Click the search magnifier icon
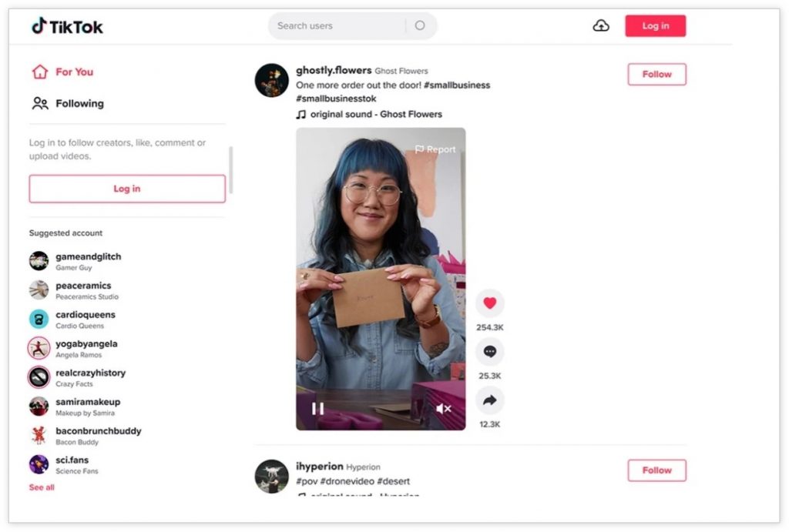The height and width of the screenshot is (532, 789). click(420, 25)
